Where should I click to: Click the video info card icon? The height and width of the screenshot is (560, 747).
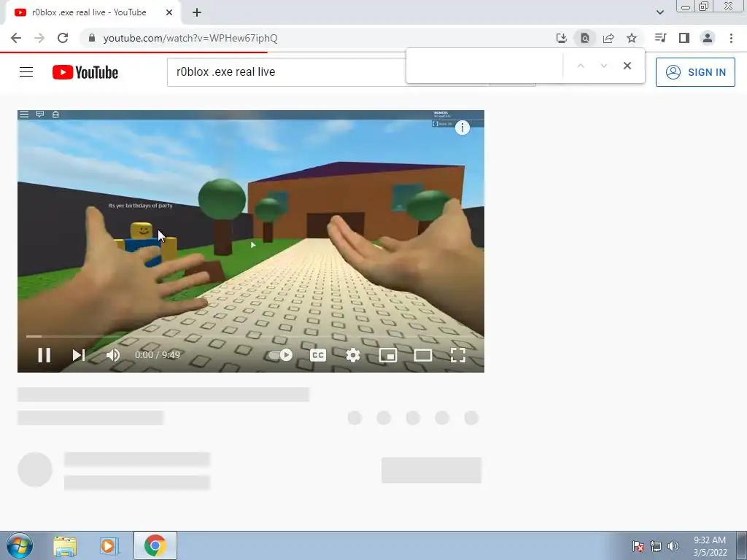click(462, 128)
